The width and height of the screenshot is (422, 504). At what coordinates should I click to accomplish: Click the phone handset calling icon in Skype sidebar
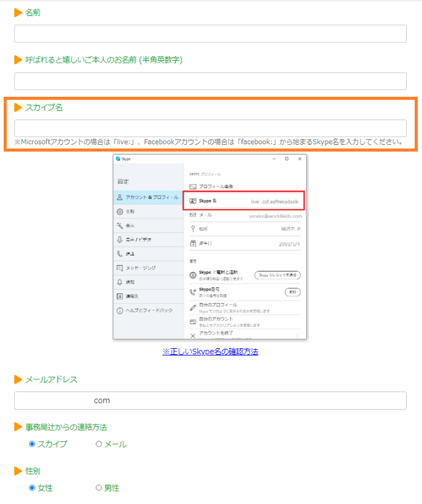point(119,254)
